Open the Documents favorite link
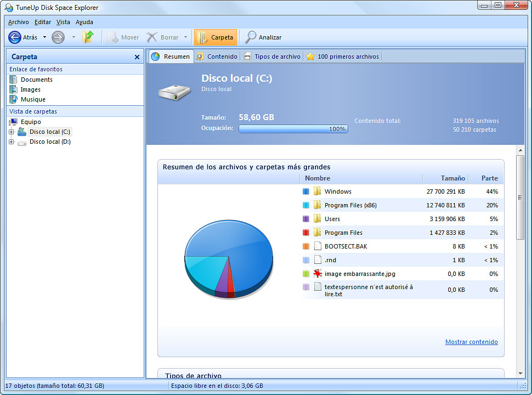 (x=37, y=80)
